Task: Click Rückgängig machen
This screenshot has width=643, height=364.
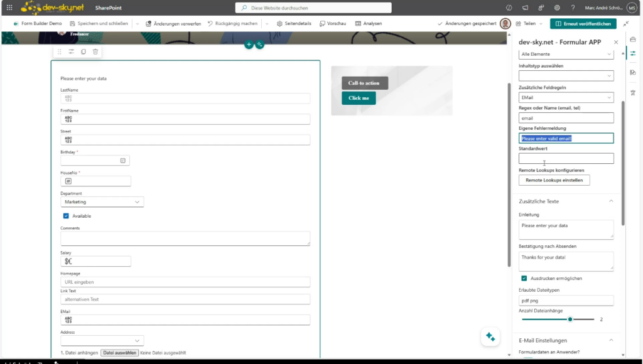Action: tap(232, 24)
